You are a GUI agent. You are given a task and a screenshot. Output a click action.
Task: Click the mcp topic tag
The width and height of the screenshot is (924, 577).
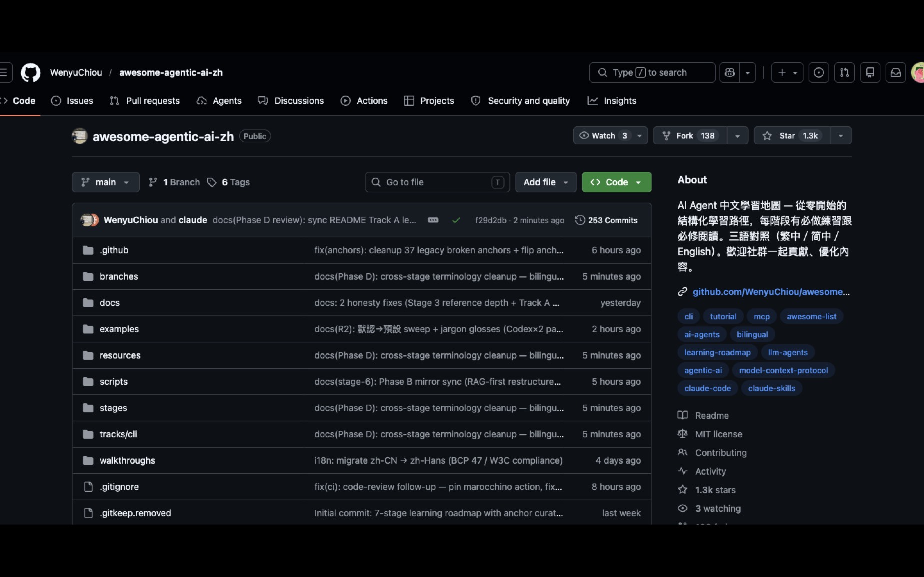[x=762, y=316]
